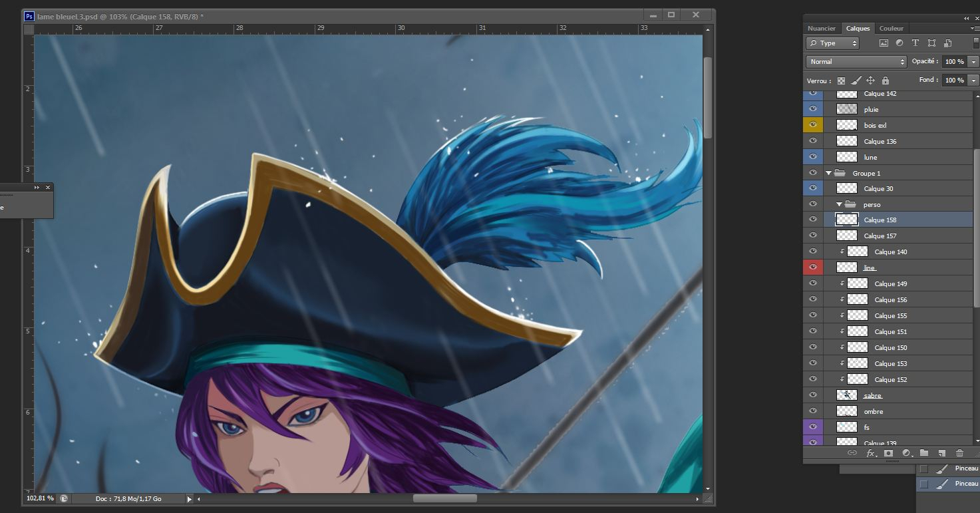Image resolution: width=980 pixels, height=513 pixels.
Task: Toggle visibility of the bois exl layer
Action: click(x=812, y=125)
